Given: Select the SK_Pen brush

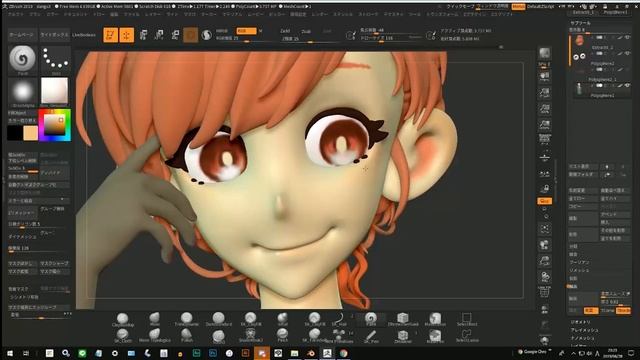Looking at the screenshot, I should pos(371,336).
